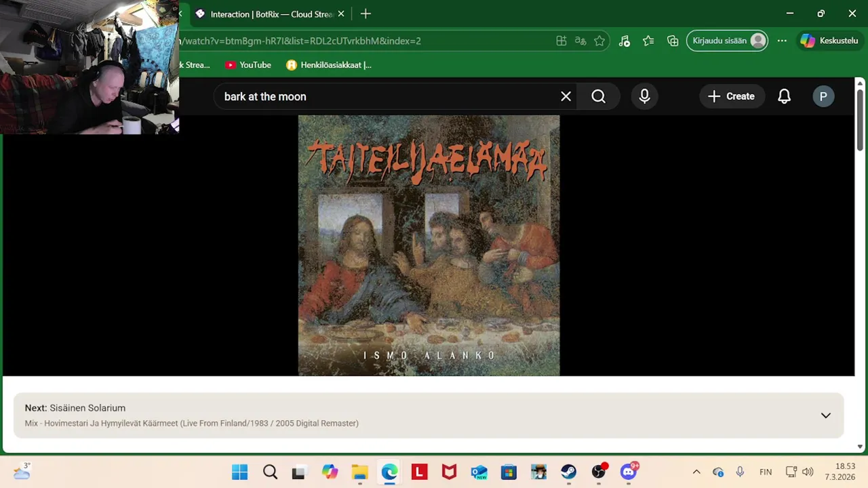Click Kirjaudu sisään sign-in button
Image resolution: width=868 pixels, height=488 pixels.
[728, 41]
